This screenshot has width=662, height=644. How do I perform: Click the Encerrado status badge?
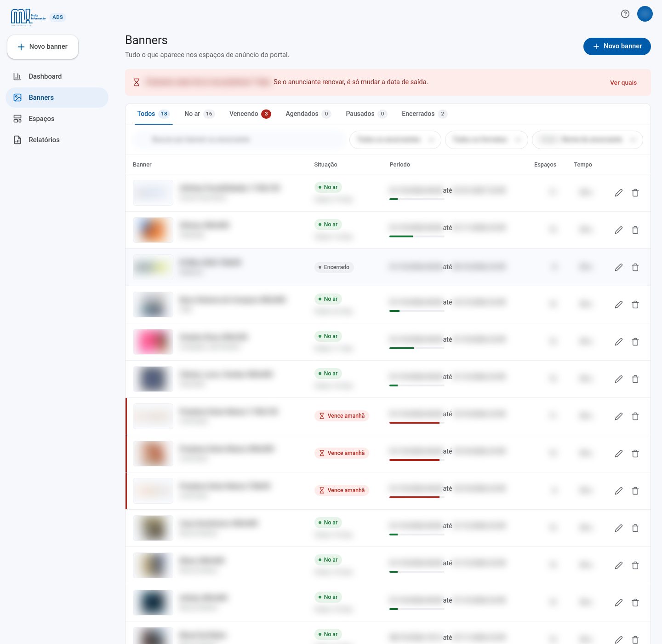click(x=334, y=267)
